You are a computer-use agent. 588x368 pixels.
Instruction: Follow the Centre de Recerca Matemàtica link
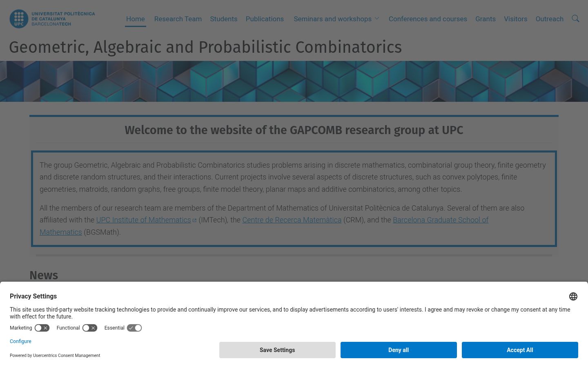[292, 220]
